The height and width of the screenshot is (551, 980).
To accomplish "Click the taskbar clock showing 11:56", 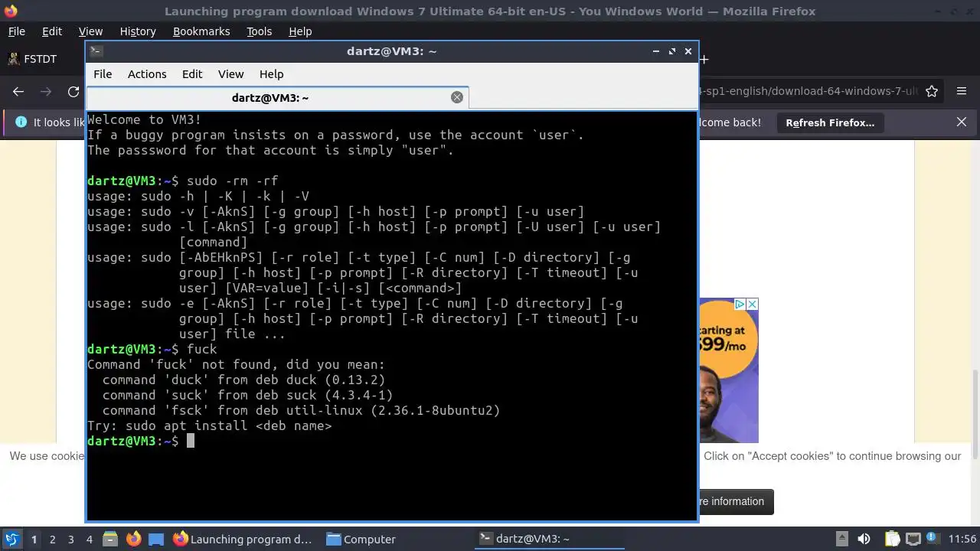I will coord(962,539).
